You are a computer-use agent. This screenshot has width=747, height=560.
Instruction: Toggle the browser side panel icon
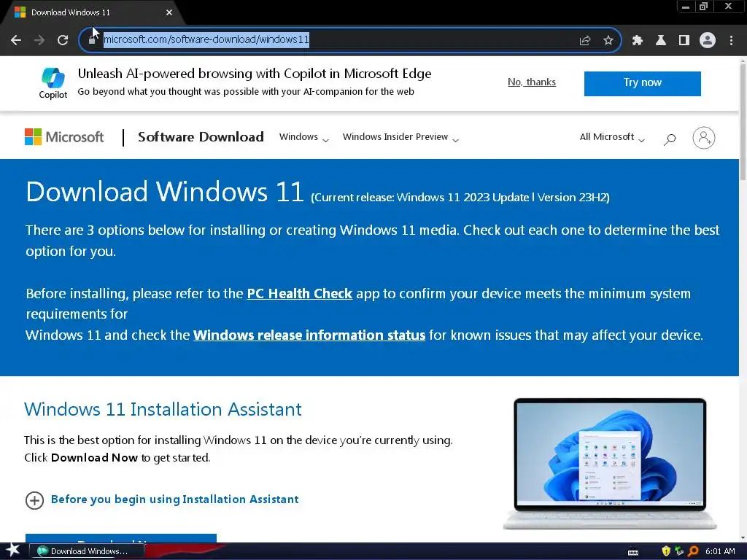[684, 40]
